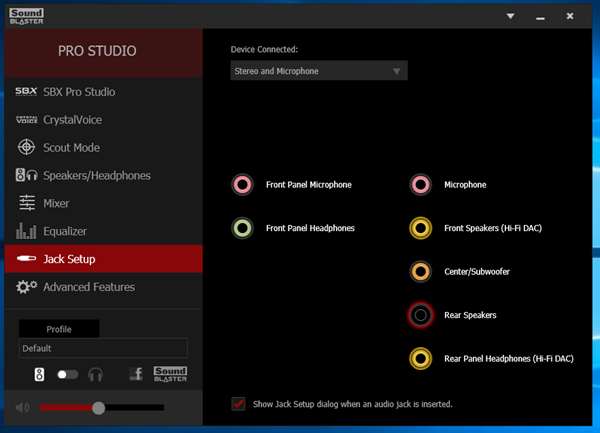This screenshot has width=600, height=433.
Task: Click the Center/Subwoofer label text
Action: tap(477, 272)
